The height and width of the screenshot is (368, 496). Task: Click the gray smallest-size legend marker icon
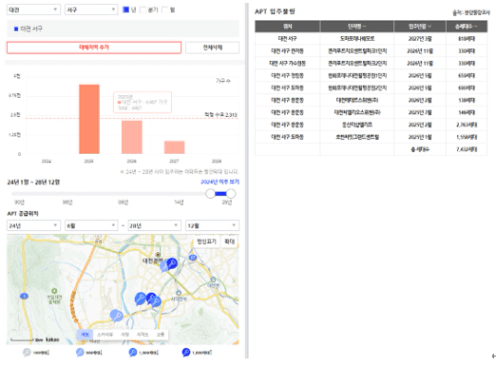pos(27,352)
